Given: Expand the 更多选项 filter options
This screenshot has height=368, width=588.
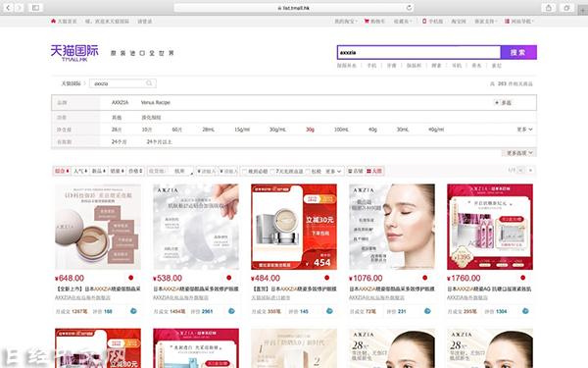Looking at the screenshot, I should tap(519, 153).
